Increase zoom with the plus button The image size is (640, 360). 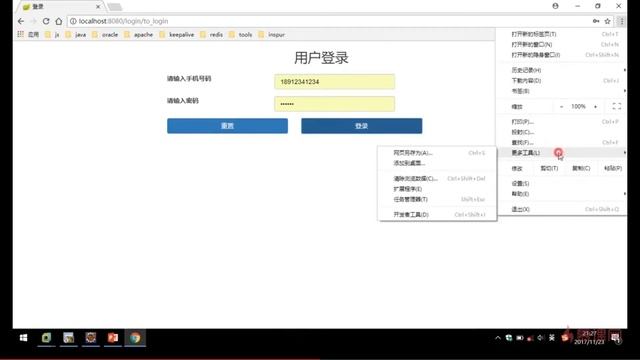[x=596, y=107]
